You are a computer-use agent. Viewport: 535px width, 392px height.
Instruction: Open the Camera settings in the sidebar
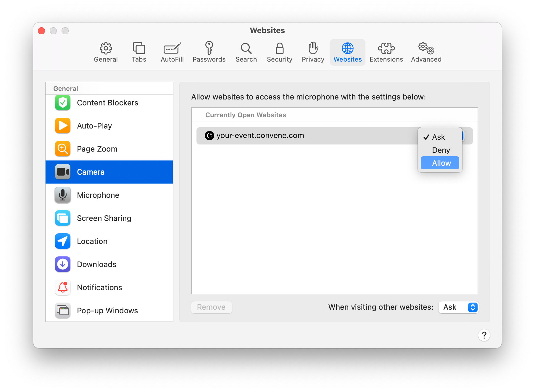click(x=91, y=172)
